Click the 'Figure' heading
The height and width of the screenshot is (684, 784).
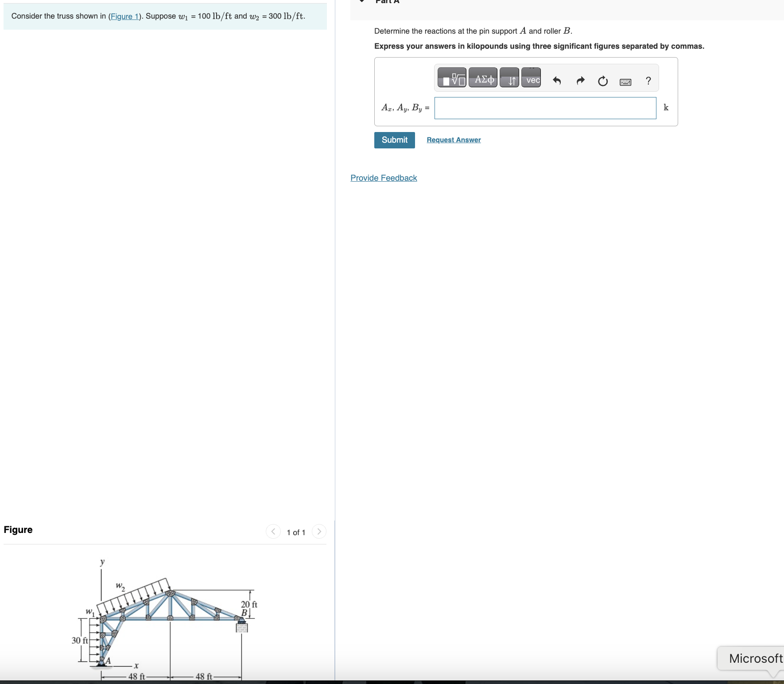click(18, 530)
